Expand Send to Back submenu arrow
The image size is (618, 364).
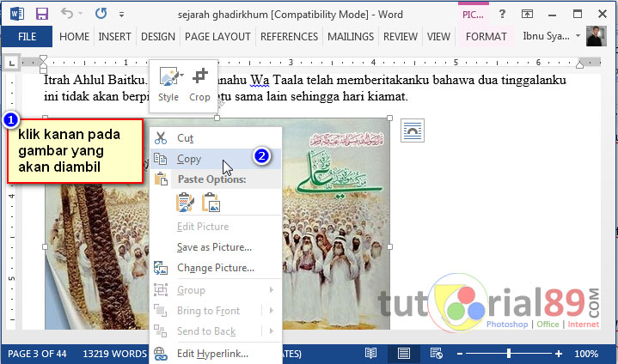click(x=271, y=331)
